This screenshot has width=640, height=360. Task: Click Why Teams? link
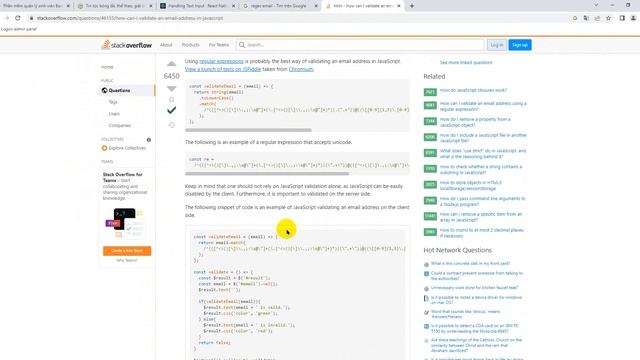point(127,260)
